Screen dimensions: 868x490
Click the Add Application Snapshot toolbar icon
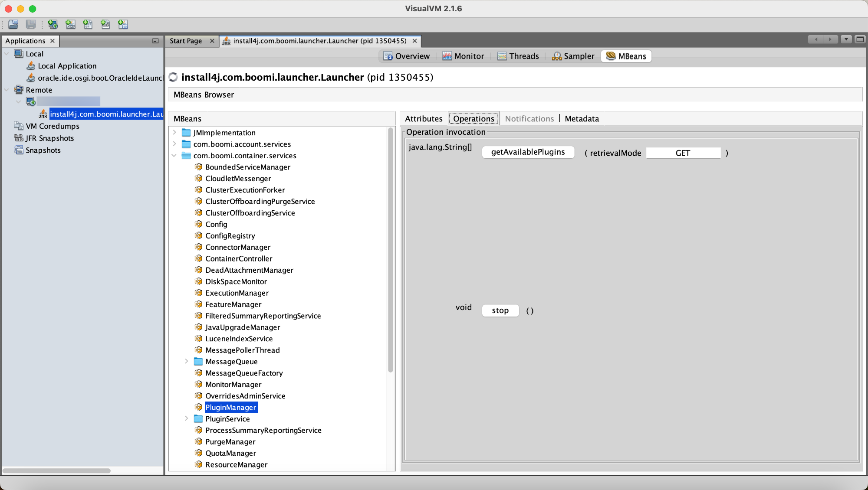[122, 25]
